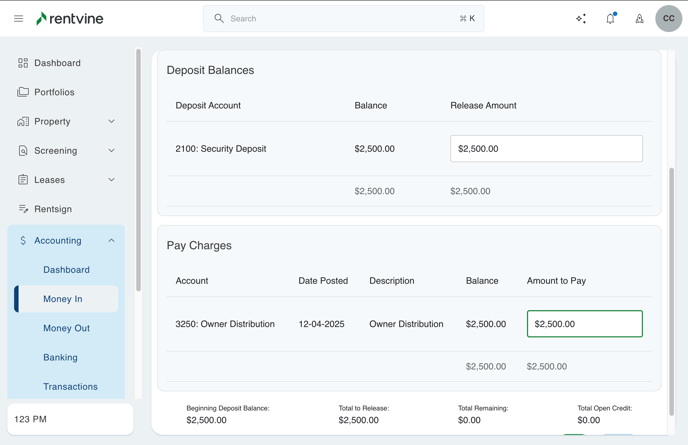
Task: Collapse the Accounting section chevron
Action: point(111,240)
